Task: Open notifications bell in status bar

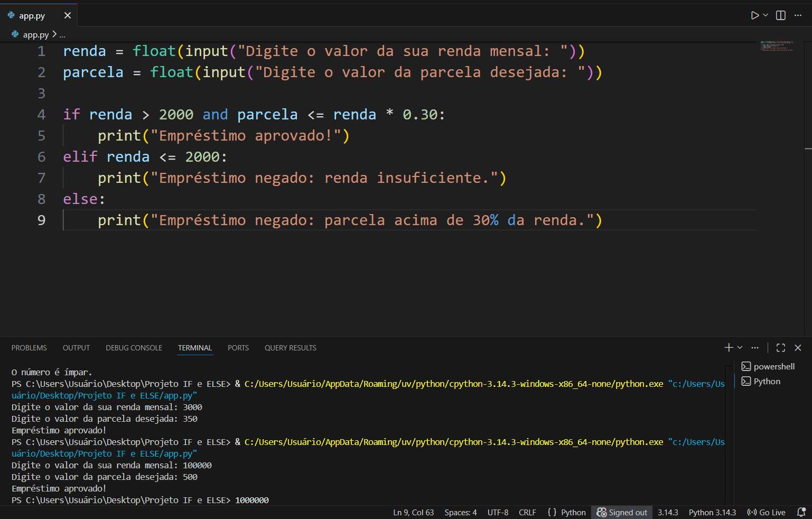Action: 801,512
